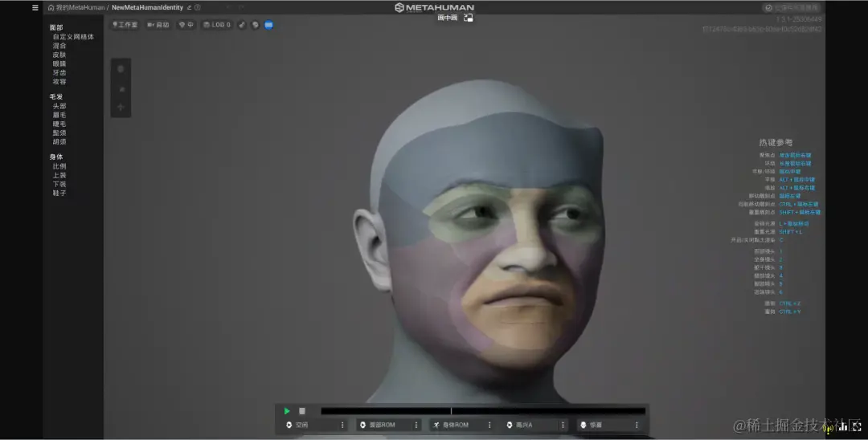Toggle the blue hotkey reference overlay button

tap(269, 25)
